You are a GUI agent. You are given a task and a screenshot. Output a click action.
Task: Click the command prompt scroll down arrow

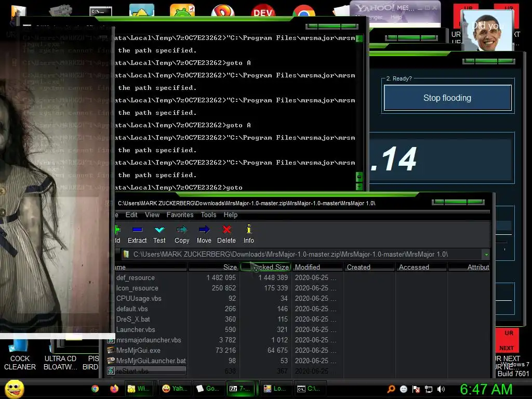(x=359, y=186)
